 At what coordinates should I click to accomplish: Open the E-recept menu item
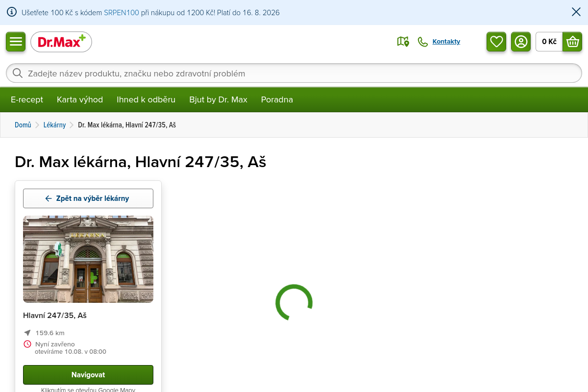27,99
